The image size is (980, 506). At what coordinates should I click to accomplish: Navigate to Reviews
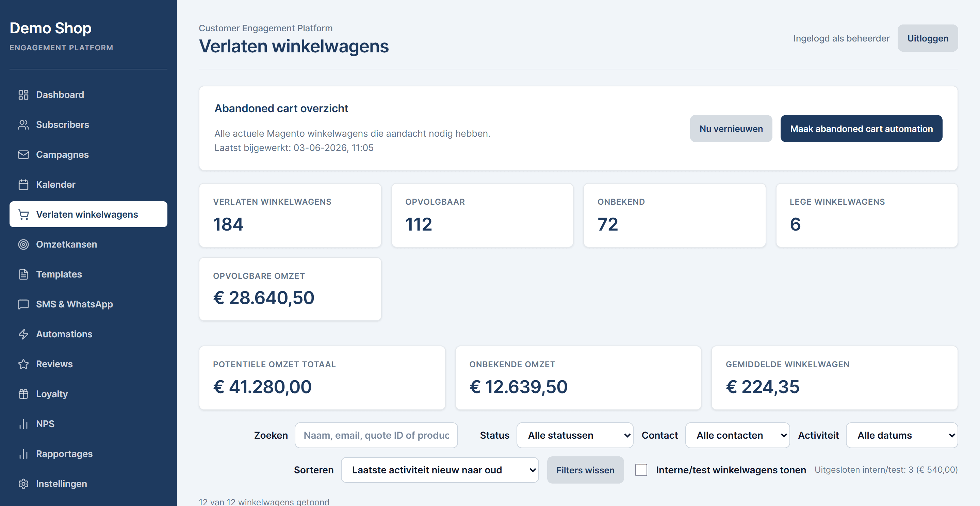click(x=88, y=364)
